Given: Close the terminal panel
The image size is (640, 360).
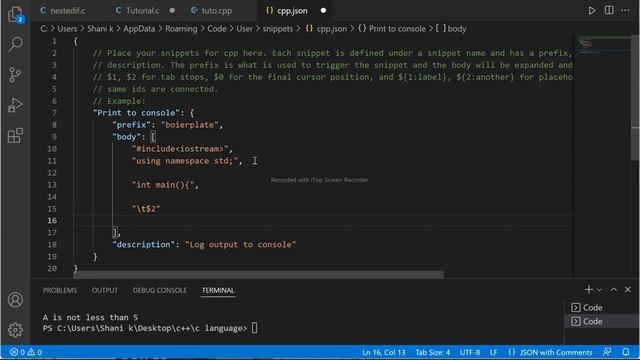Looking at the screenshot, I should 627,289.
